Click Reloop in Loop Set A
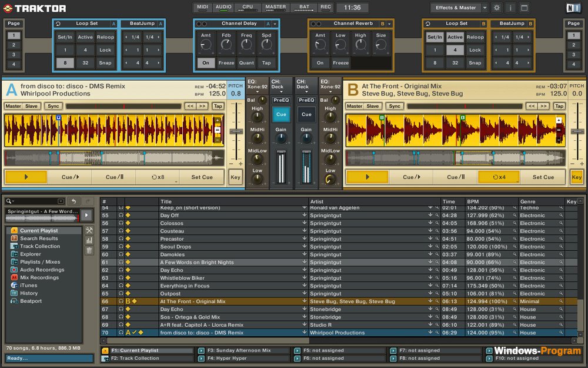This screenshot has height=368, width=588. pos(105,37)
